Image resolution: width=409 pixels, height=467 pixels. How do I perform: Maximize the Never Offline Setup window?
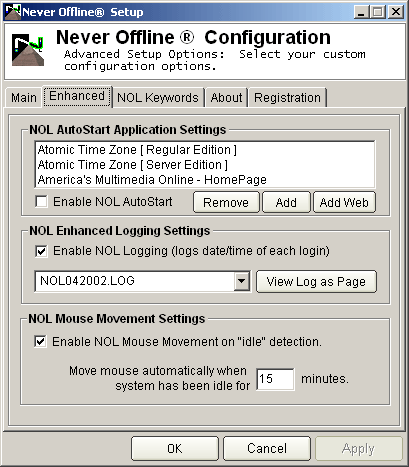pyautogui.click(x=378, y=12)
